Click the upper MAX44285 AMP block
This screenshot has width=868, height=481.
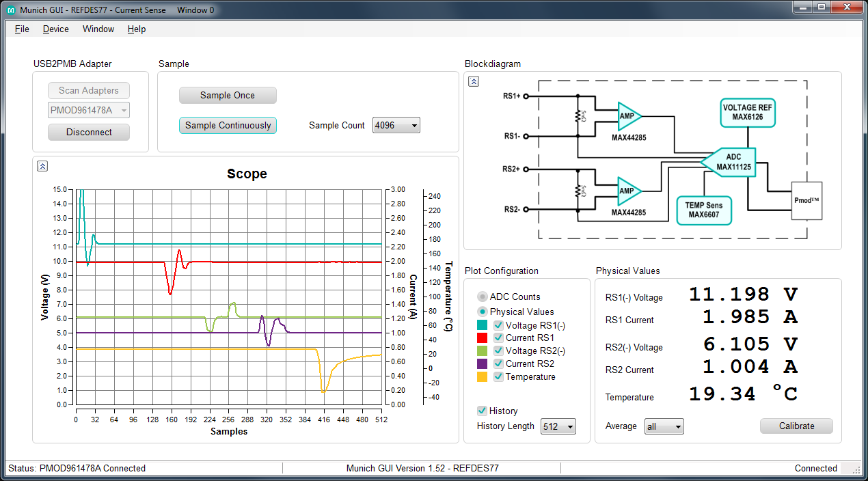(x=629, y=116)
